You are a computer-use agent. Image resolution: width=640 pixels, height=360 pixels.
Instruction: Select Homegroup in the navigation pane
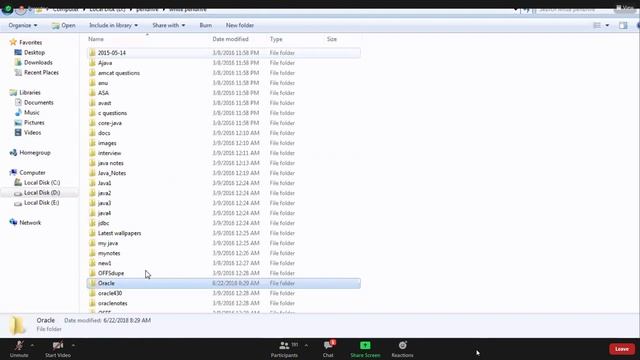pos(30,153)
